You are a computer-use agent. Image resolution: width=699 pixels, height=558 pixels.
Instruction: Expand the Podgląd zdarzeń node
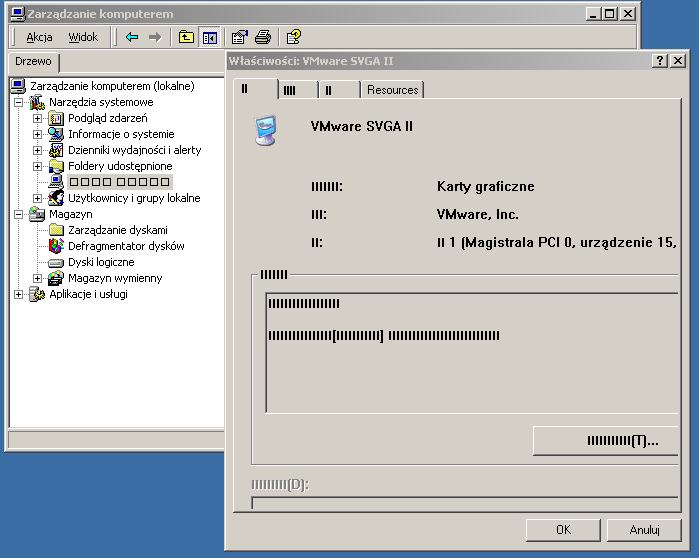click(37, 119)
